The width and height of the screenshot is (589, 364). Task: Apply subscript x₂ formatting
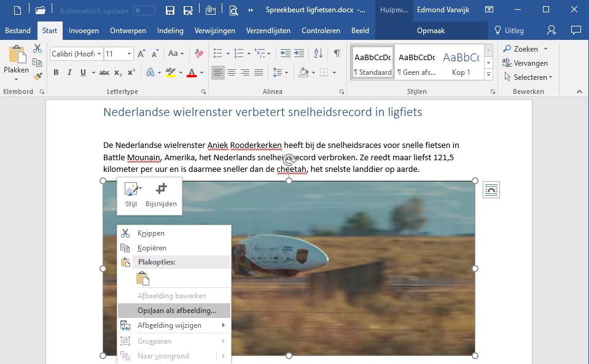coord(118,72)
